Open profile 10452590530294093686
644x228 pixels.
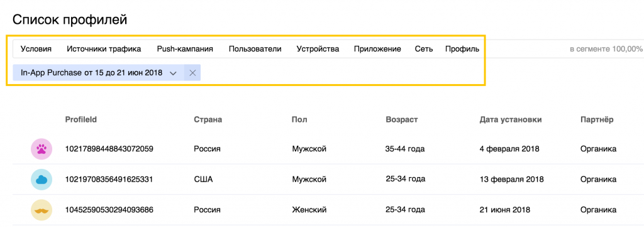pyautogui.click(x=109, y=210)
